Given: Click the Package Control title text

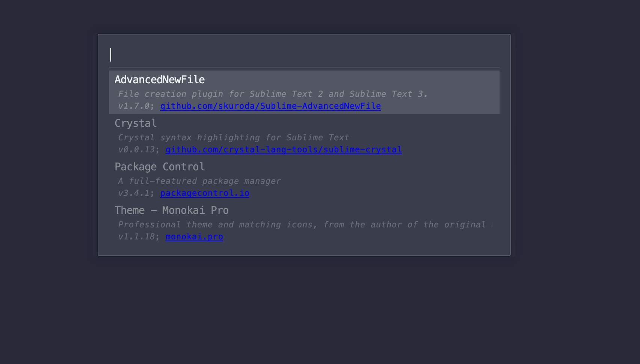Looking at the screenshot, I should click(x=160, y=167).
